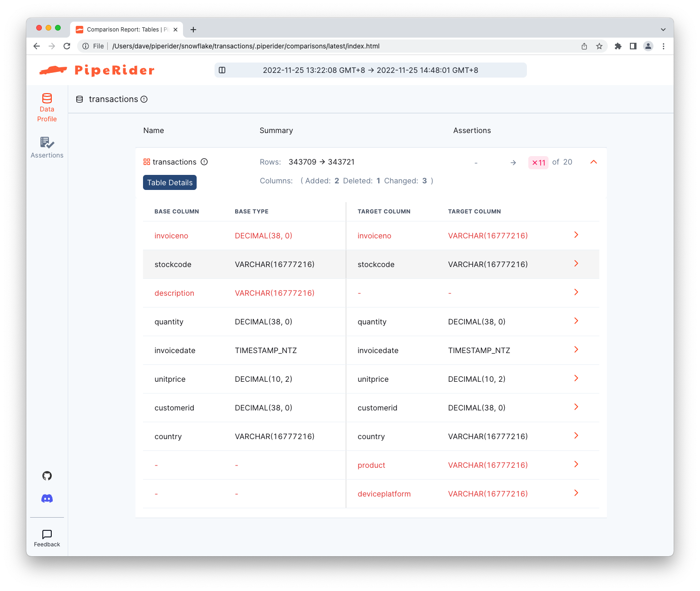Collapse the transactions table row
The image size is (700, 591).
tap(594, 162)
